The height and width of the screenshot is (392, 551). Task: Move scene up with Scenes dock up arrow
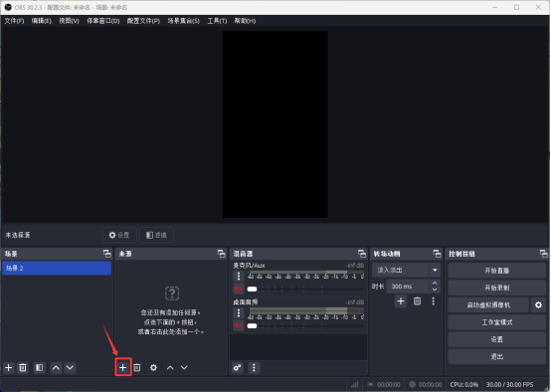pos(56,368)
